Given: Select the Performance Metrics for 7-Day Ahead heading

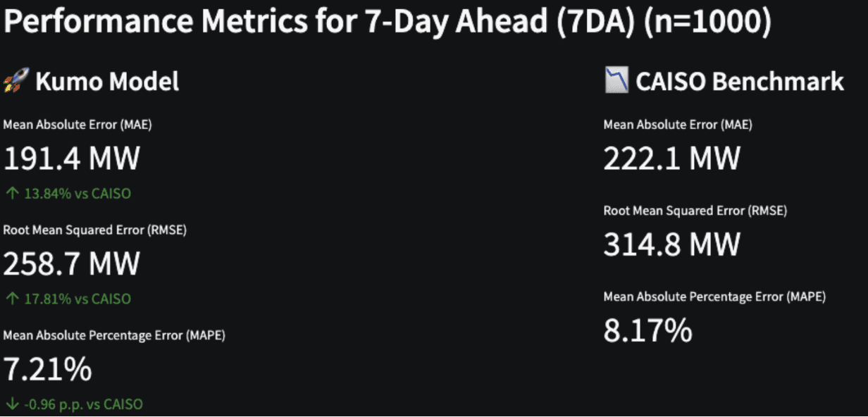Looking at the screenshot, I should (387, 23).
